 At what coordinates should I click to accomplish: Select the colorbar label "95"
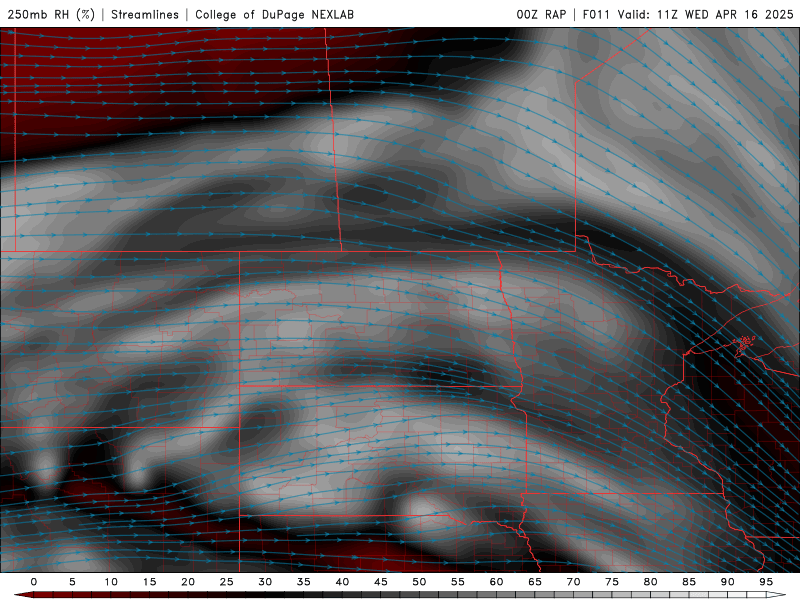point(766,582)
